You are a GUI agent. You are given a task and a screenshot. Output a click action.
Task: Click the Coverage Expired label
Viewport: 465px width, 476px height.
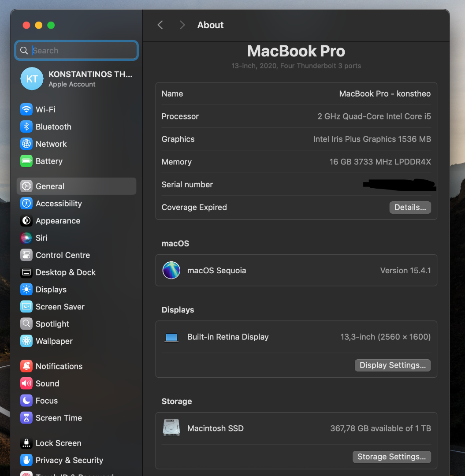(x=194, y=207)
